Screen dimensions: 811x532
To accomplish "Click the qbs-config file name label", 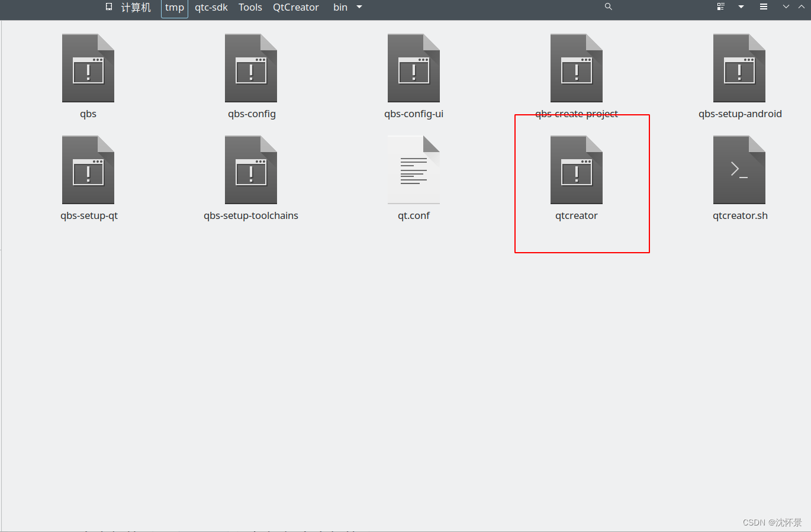I will pyautogui.click(x=252, y=114).
